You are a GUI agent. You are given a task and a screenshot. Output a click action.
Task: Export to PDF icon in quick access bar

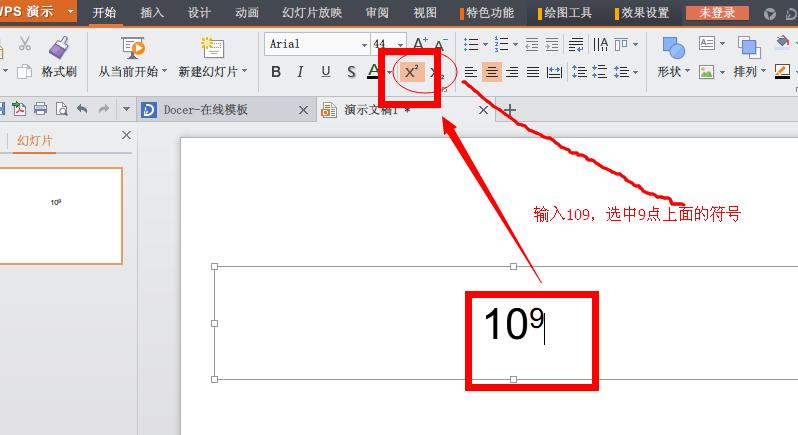19,109
